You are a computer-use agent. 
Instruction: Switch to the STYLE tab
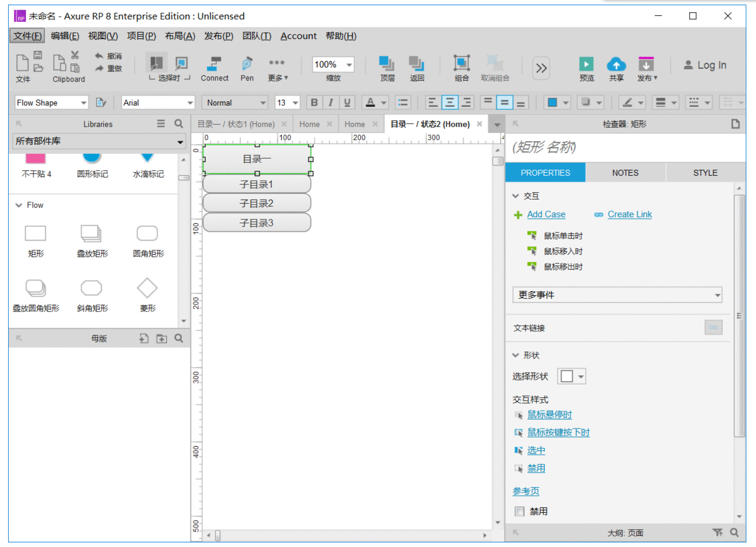tap(705, 173)
